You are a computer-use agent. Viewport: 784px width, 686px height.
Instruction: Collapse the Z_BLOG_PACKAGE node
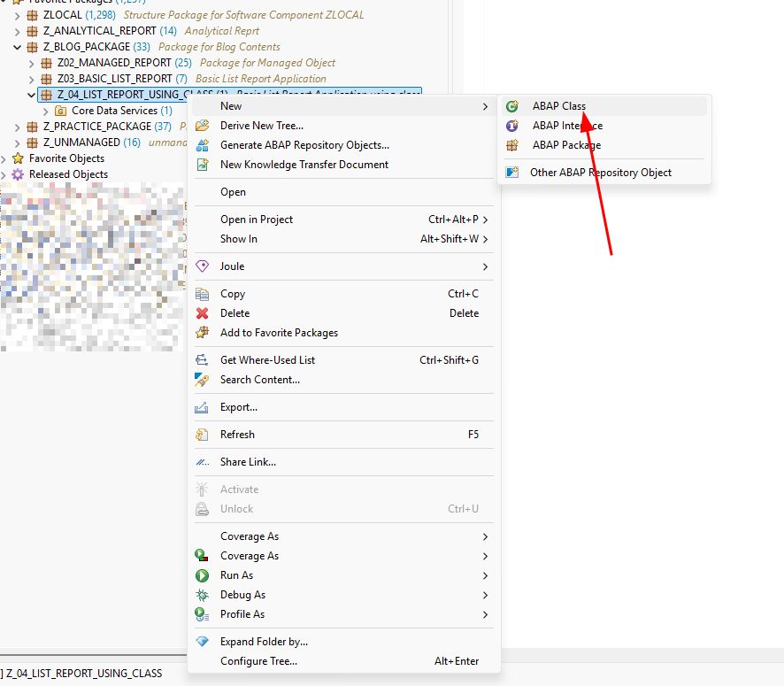[17, 47]
